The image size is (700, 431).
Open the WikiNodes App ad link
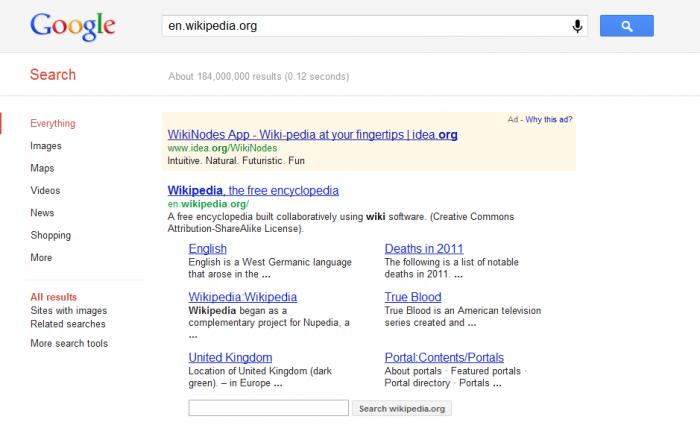[x=312, y=134]
